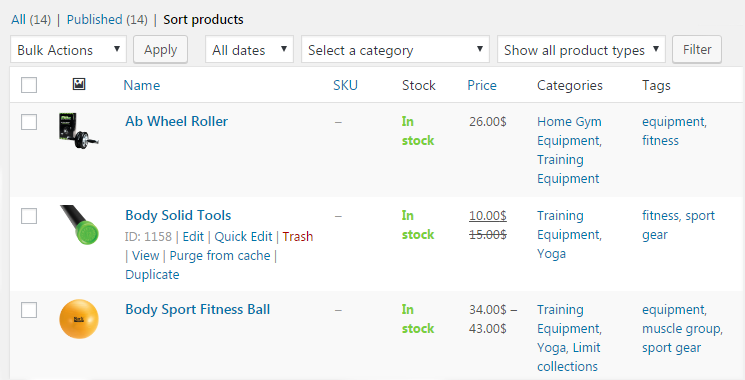Image resolution: width=745 pixels, height=380 pixels.
Task: Check the Ab Wheel Roller row checkbox
Action: coord(29,122)
